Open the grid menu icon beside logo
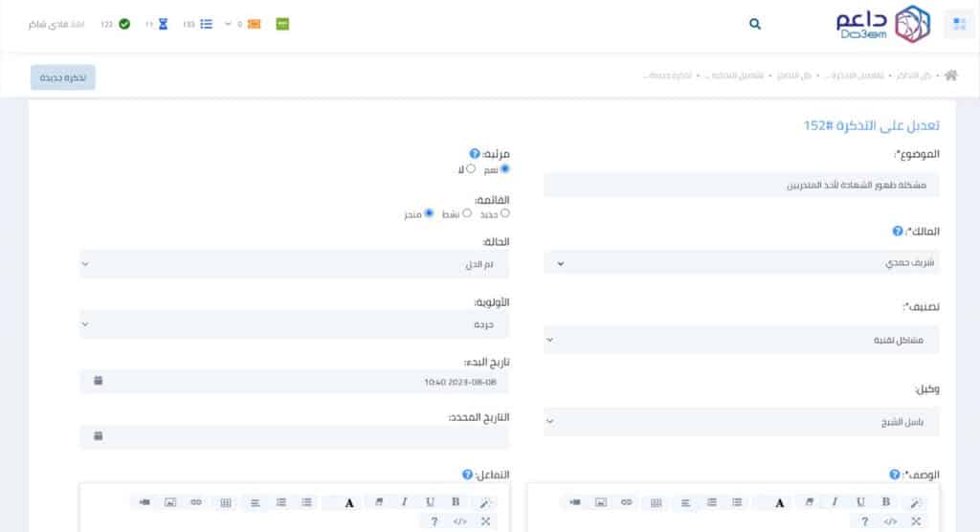980x532 pixels. click(x=959, y=24)
